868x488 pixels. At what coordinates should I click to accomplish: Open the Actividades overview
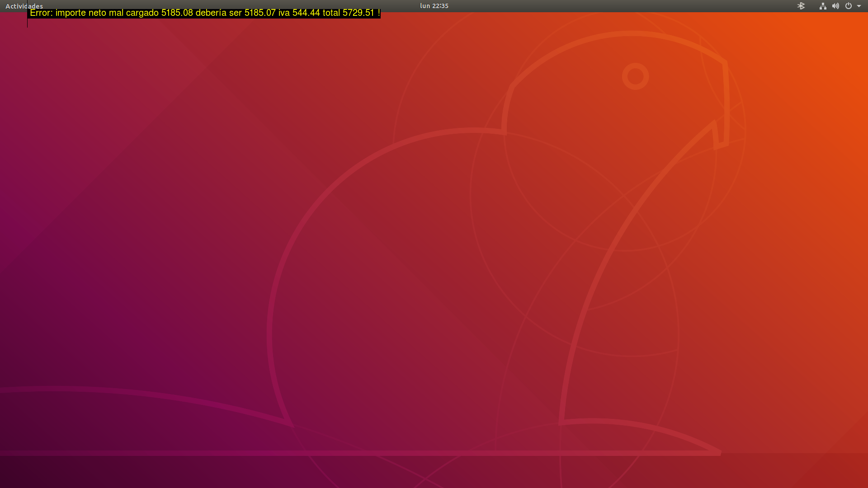coord(24,6)
